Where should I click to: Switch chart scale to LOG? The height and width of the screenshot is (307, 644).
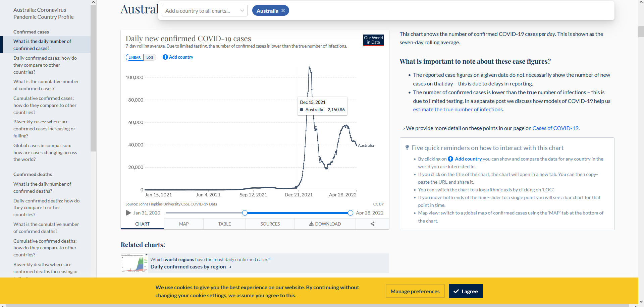[x=150, y=57]
